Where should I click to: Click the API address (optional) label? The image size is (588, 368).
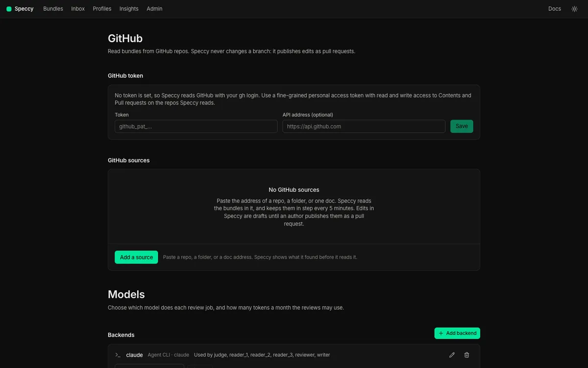click(x=308, y=115)
